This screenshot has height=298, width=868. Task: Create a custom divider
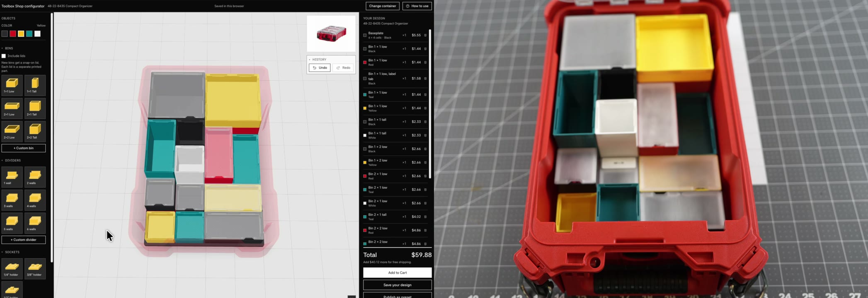[24, 240]
